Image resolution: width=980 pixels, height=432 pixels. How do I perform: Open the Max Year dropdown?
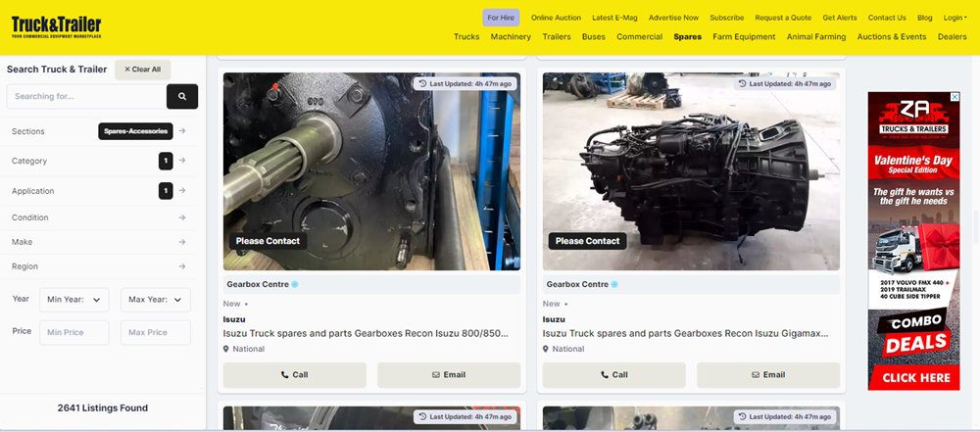(156, 300)
